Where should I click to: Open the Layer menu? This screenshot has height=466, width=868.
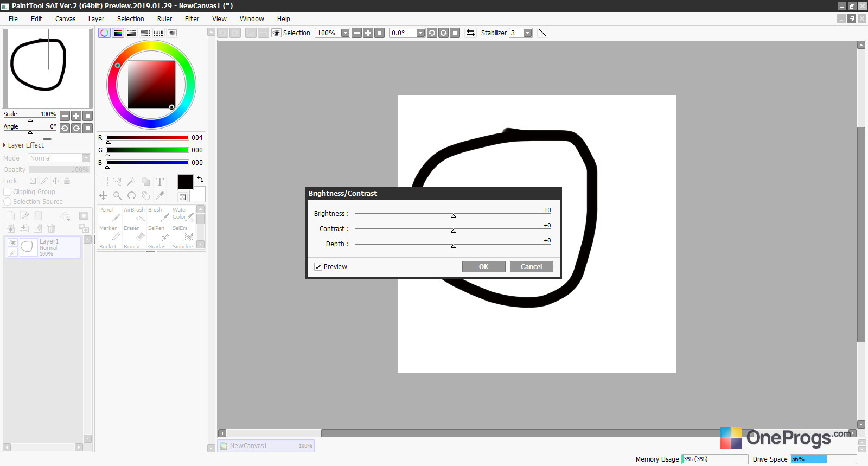click(x=96, y=19)
